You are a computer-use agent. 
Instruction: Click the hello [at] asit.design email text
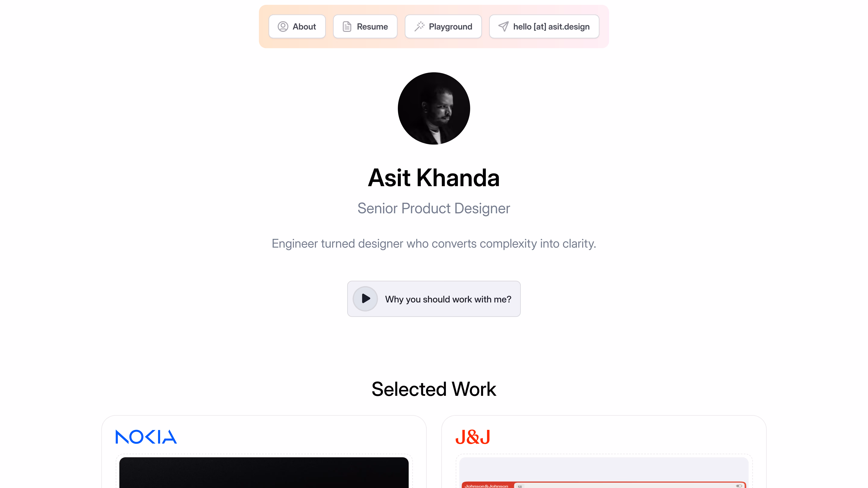point(551,27)
